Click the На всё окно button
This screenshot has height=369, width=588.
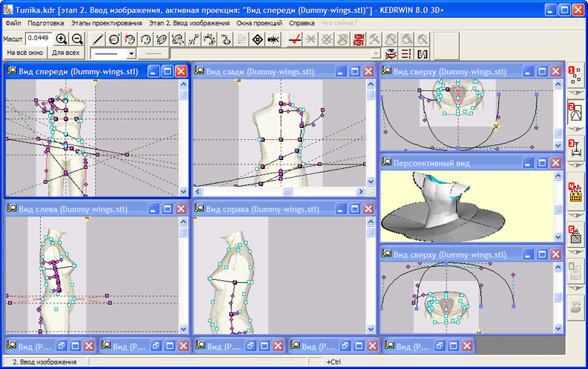pos(25,54)
